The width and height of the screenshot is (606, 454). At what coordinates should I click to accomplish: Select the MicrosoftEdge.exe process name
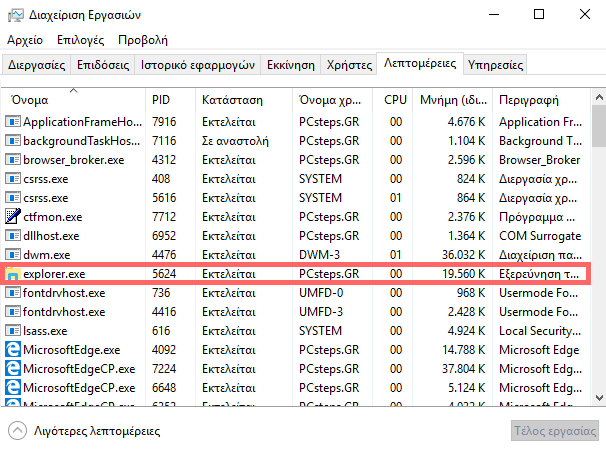[71, 350]
